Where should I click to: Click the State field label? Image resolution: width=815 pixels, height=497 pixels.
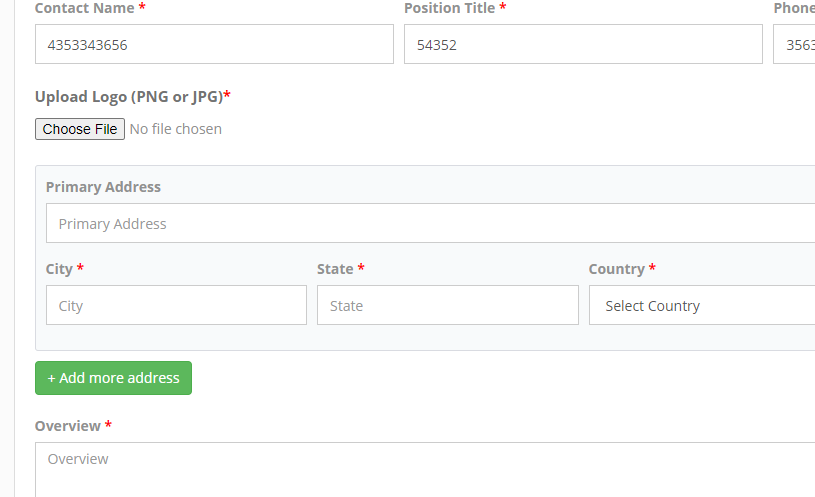[x=335, y=269]
